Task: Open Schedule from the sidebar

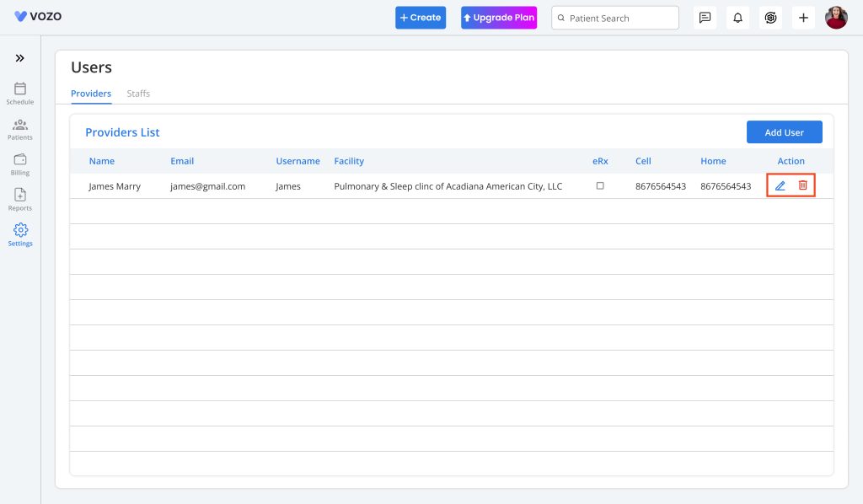Action: (x=20, y=93)
